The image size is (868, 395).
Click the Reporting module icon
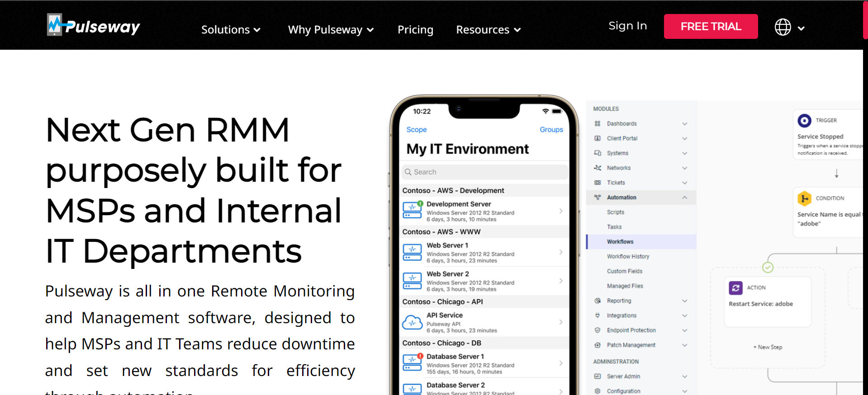point(598,301)
